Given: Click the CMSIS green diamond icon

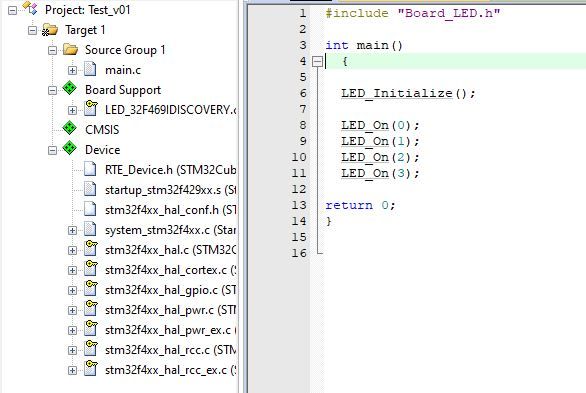Looking at the screenshot, I should pos(70,128).
